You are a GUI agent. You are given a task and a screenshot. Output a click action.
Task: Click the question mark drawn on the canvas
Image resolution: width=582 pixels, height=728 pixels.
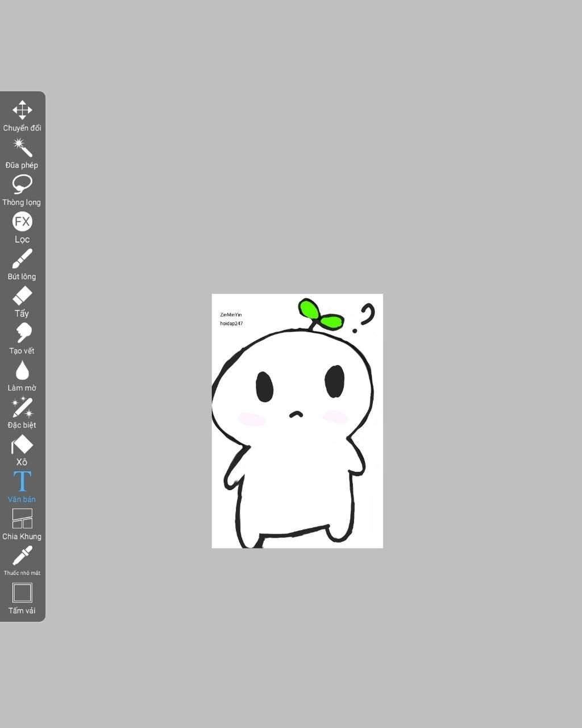[x=364, y=318]
